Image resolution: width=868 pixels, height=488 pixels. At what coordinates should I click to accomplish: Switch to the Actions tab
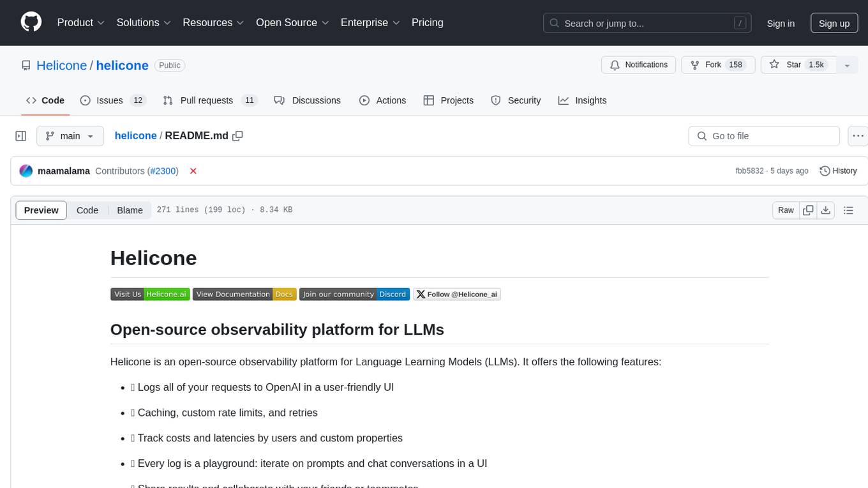tap(382, 100)
